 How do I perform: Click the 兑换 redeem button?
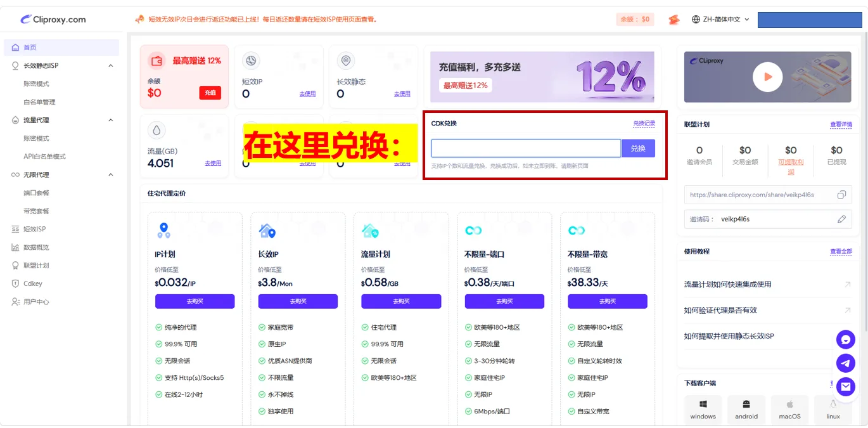coord(638,148)
